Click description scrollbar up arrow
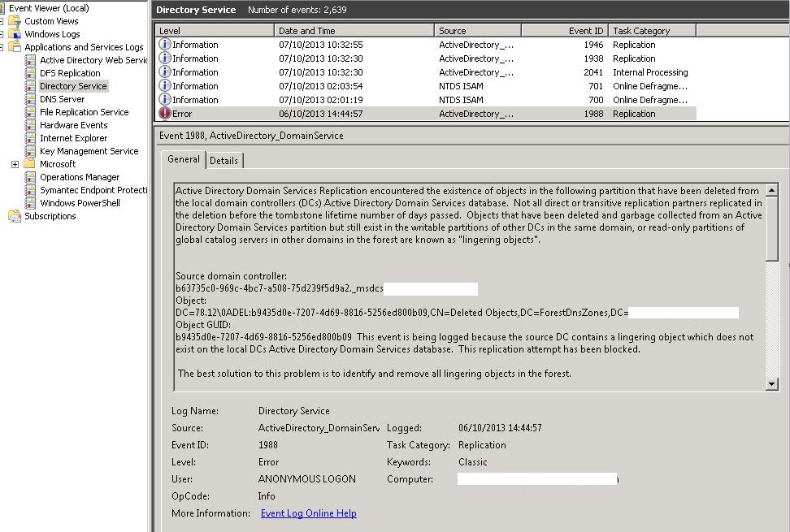The height and width of the screenshot is (532, 790). coord(772,190)
